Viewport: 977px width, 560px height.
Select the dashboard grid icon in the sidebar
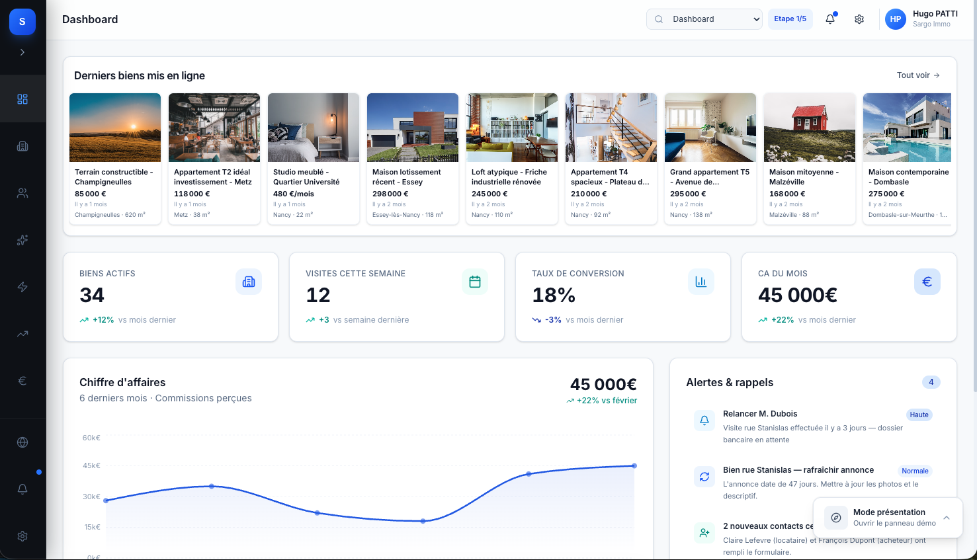(x=22, y=99)
